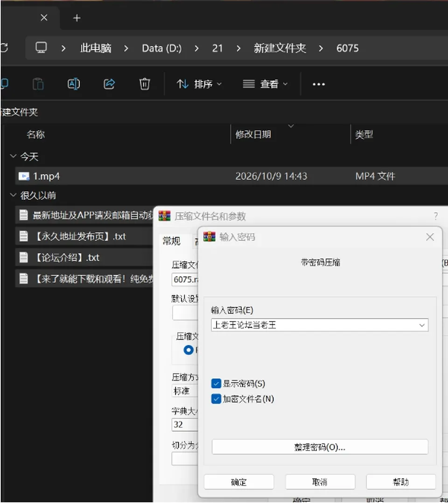Uncheck the 显示密码(S) checkbox

pos(216,384)
